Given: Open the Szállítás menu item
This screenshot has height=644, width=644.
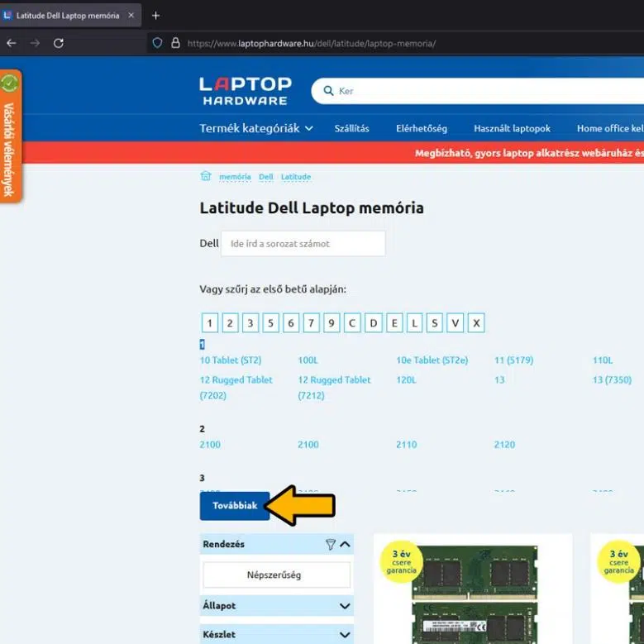Looking at the screenshot, I should pos(351,129).
